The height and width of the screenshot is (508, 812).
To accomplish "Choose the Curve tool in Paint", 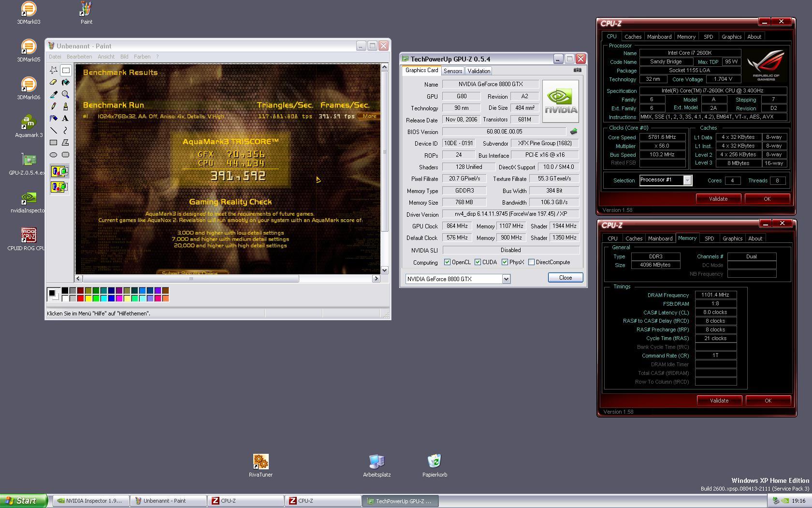I will click(x=66, y=131).
